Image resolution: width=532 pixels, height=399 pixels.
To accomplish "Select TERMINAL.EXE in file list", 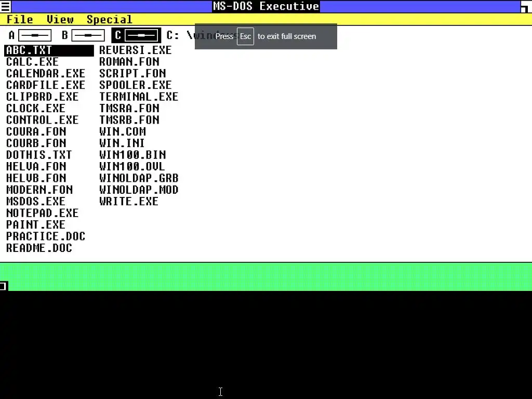I will pyautogui.click(x=139, y=96).
